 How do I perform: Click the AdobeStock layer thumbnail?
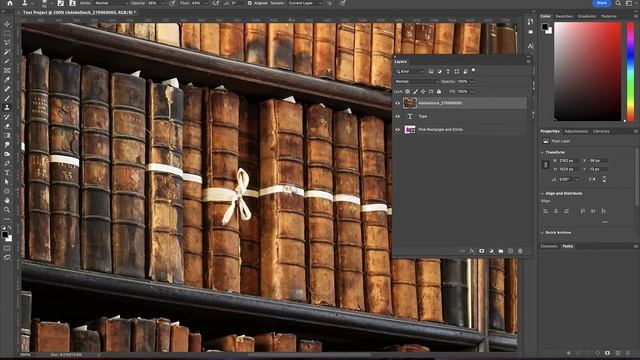(409, 103)
